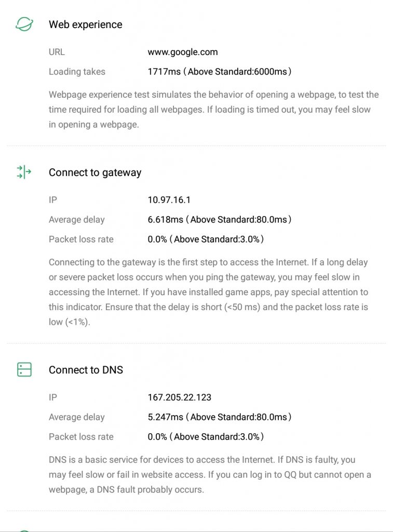Click the DNS packet loss rate value
This screenshot has height=532, width=393.
click(x=157, y=437)
